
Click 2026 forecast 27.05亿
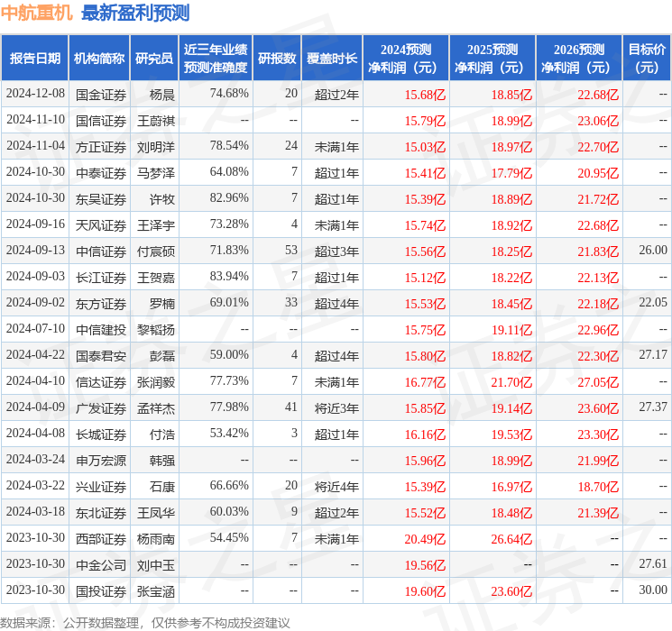click(x=598, y=382)
